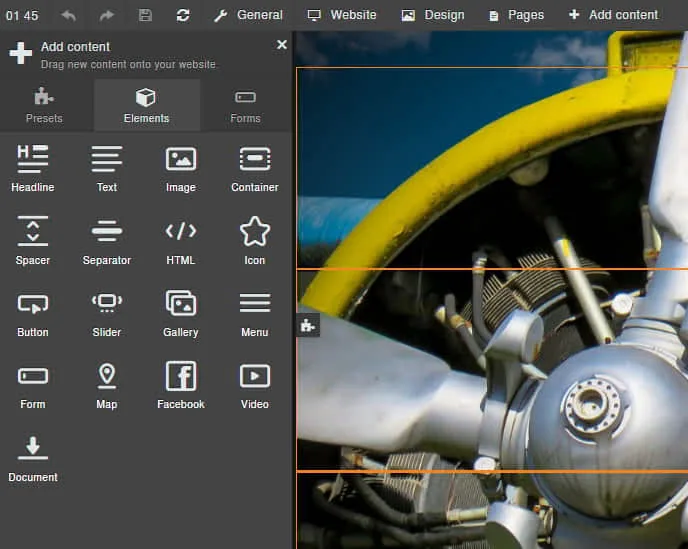Click the puzzle piece handle on canvas
This screenshot has height=549, width=688.
click(308, 326)
